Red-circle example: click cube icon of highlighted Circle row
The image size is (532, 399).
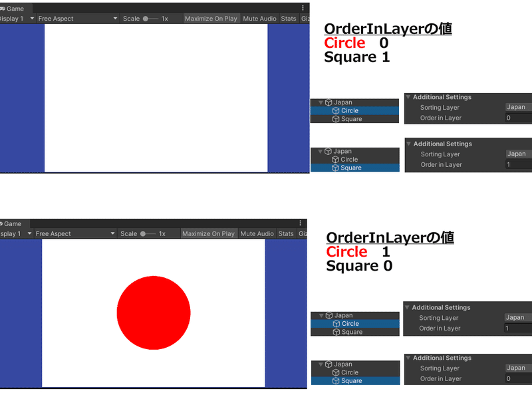[x=336, y=324]
